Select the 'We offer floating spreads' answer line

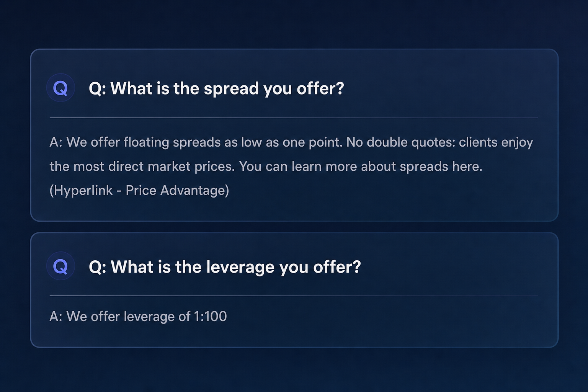(x=291, y=142)
